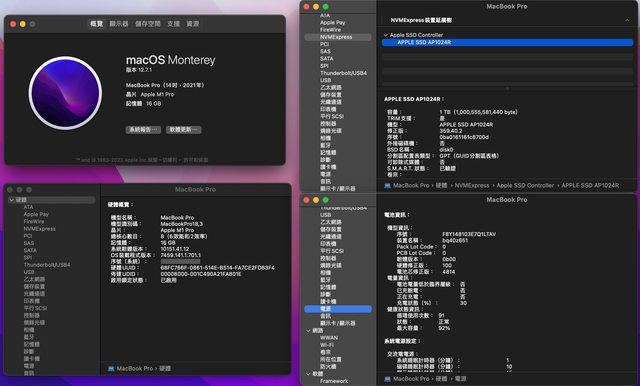The height and width of the screenshot is (386, 640).
Task: Click the 硬體 segment in the 硬體概覽 window breadcrumb
Action: [165, 368]
